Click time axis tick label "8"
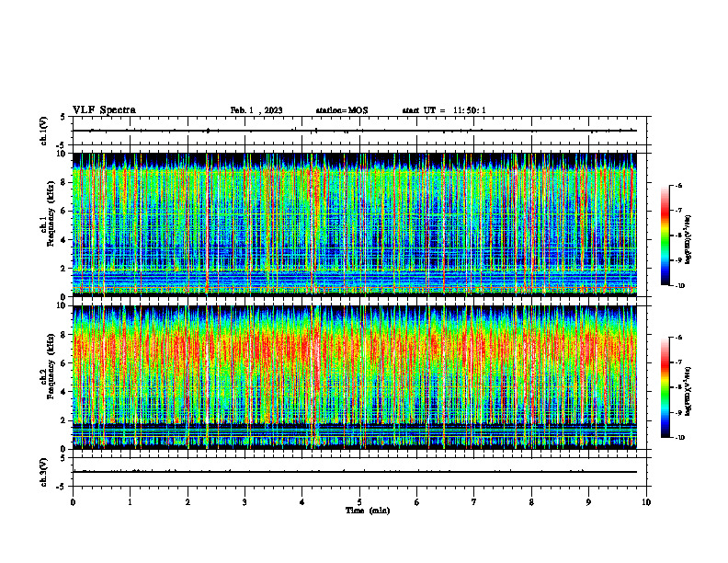Screen dimensions: 728x563 tap(531, 502)
